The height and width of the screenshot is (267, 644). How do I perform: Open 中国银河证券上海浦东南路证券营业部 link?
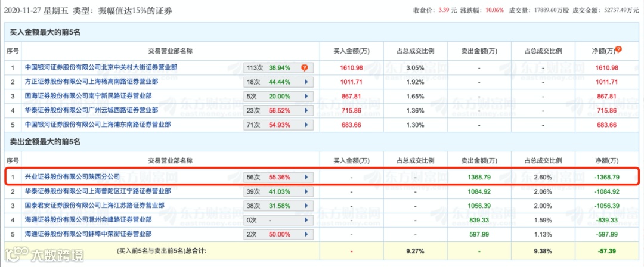coord(98,124)
